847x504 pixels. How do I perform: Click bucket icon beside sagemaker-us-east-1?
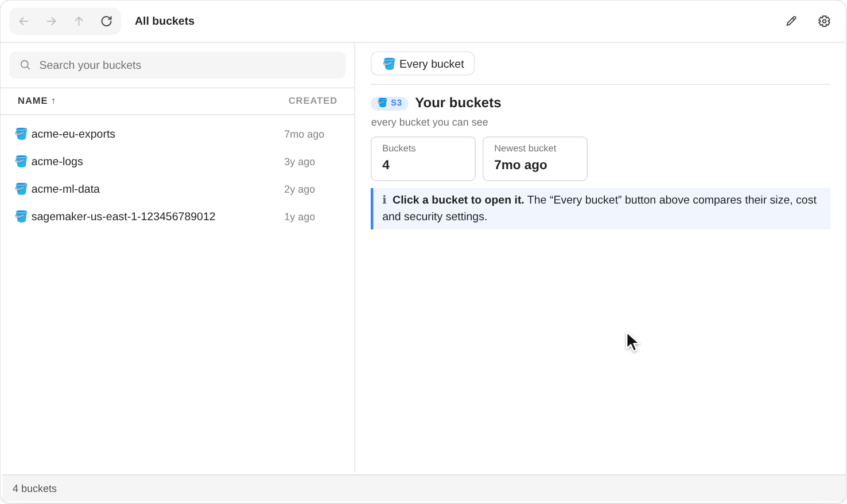click(21, 216)
